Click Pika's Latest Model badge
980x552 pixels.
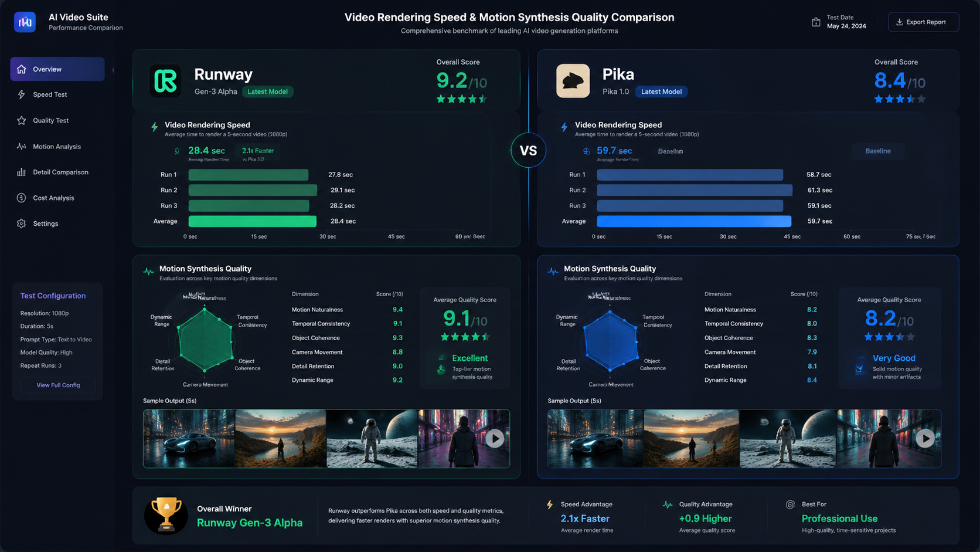pyautogui.click(x=661, y=92)
